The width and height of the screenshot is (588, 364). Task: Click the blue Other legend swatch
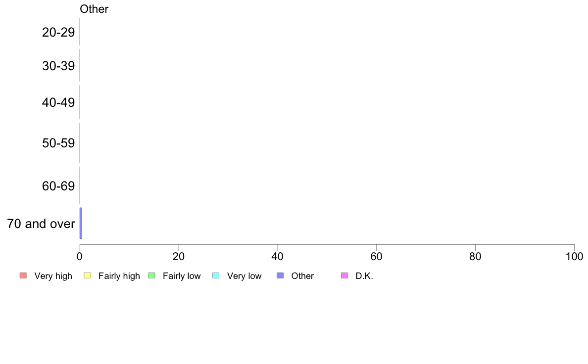coord(280,275)
